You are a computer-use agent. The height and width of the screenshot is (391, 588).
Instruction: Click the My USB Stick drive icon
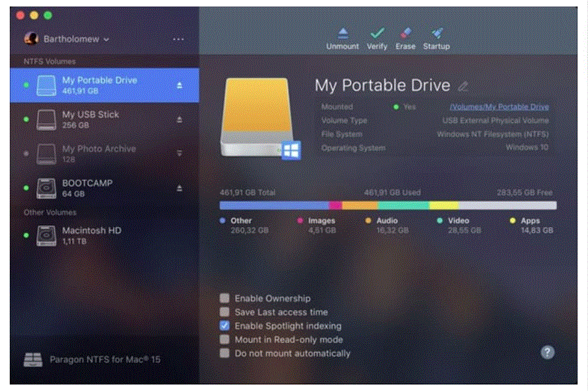click(46, 120)
